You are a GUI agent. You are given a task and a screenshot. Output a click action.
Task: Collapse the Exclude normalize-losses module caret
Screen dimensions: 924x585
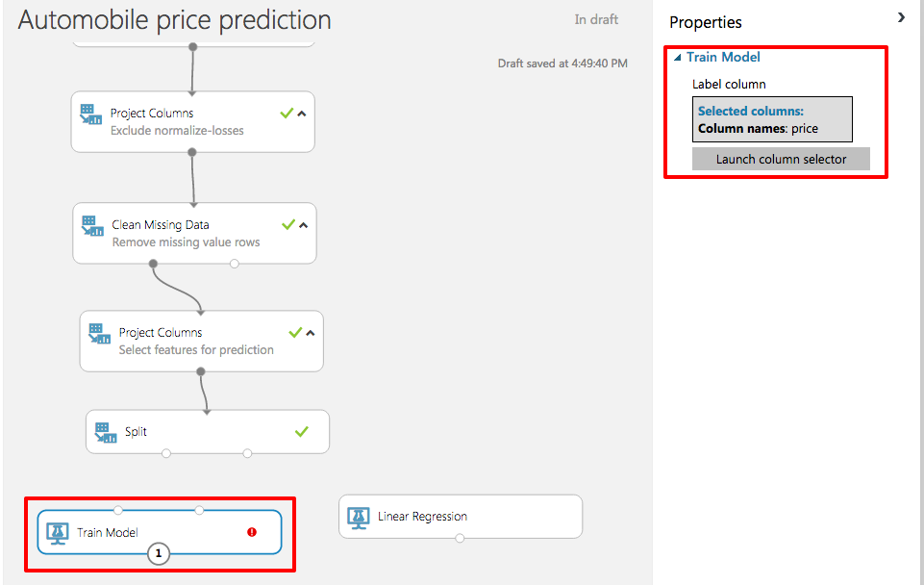tap(302, 114)
